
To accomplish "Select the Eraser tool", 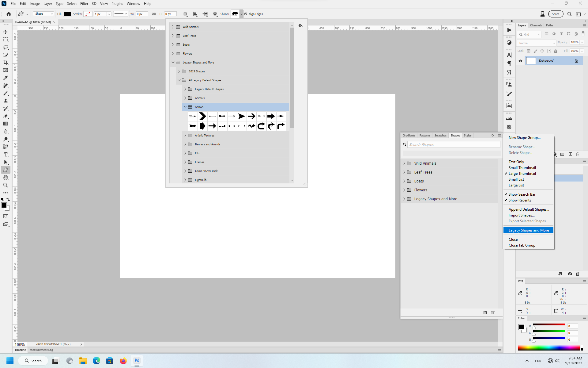I will [x=6, y=116].
